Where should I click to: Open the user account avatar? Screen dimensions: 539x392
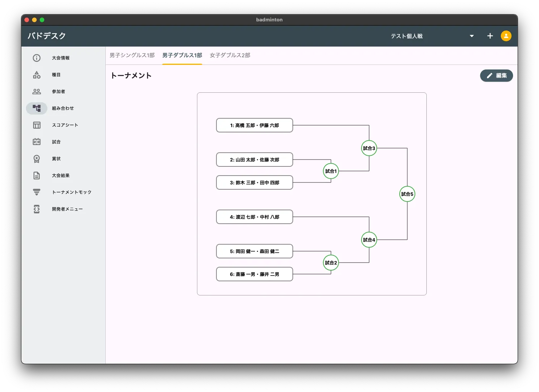(x=506, y=36)
